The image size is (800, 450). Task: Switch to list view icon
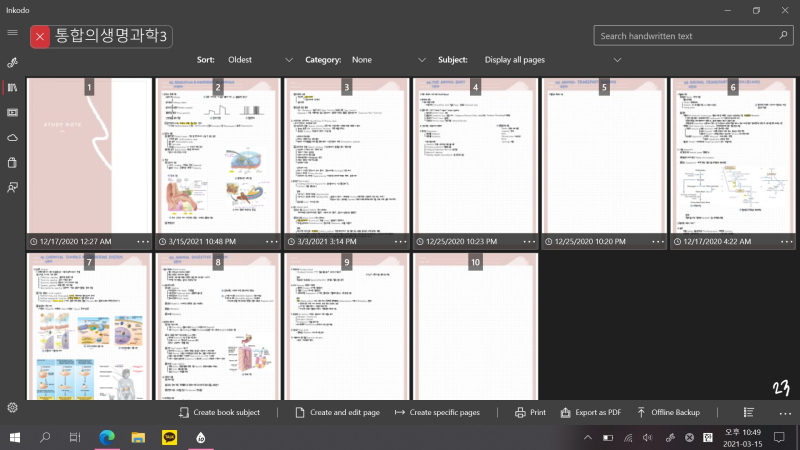tap(748, 412)
